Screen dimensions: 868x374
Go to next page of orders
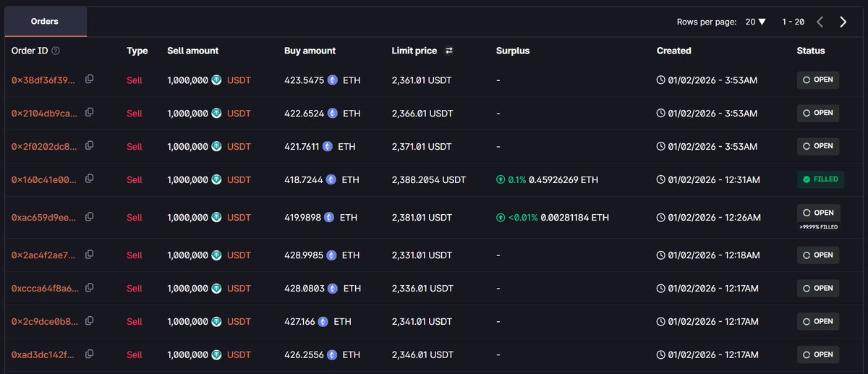pos(843,22)
